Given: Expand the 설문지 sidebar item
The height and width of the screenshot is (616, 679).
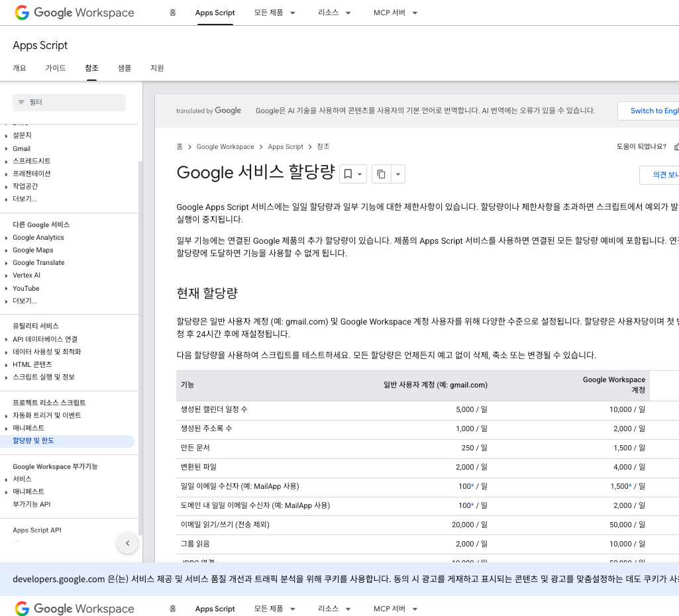Looking at the screenshot, I should [x=6, y=136].
